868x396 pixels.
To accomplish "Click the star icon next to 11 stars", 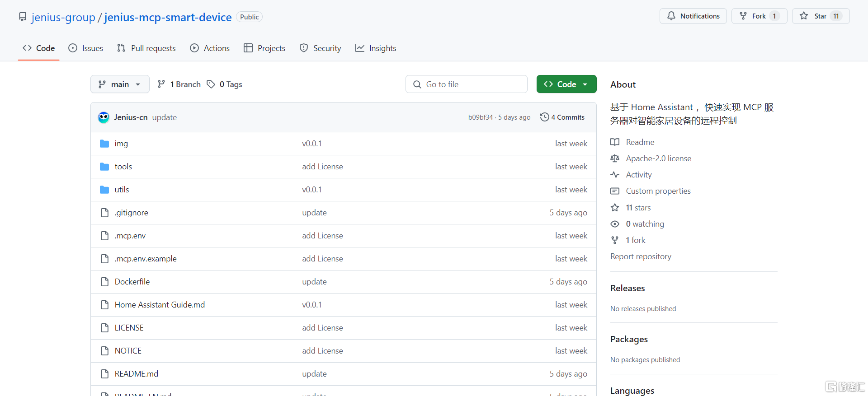I will (x=615, y=208).
